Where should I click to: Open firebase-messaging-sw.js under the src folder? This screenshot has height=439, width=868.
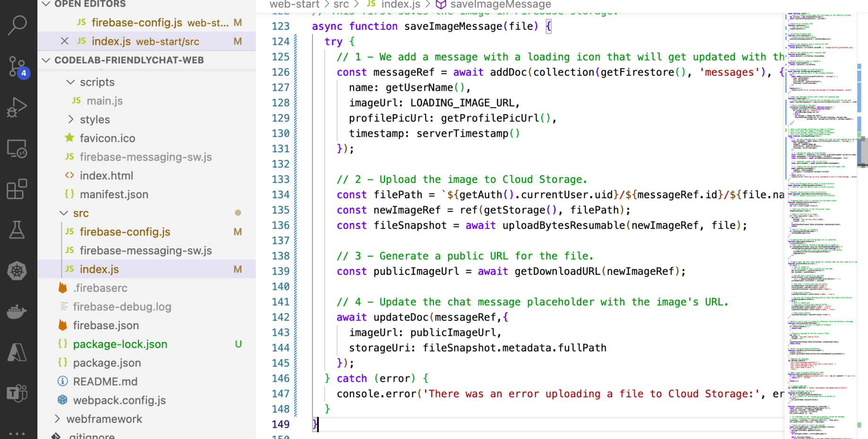(147, 251)
